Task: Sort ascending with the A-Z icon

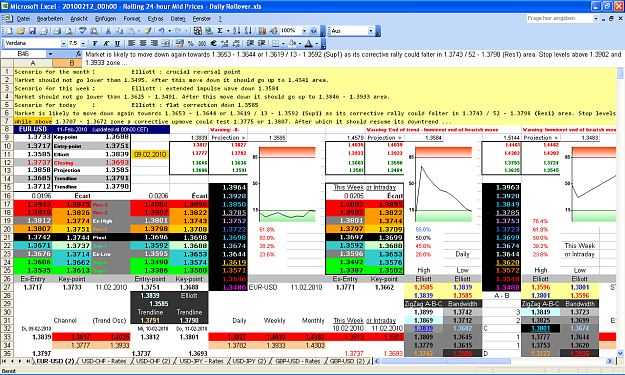Action: point(236,31)
